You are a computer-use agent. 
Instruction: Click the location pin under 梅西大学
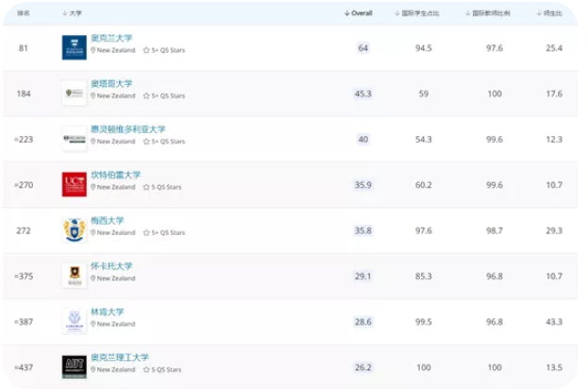93,232
